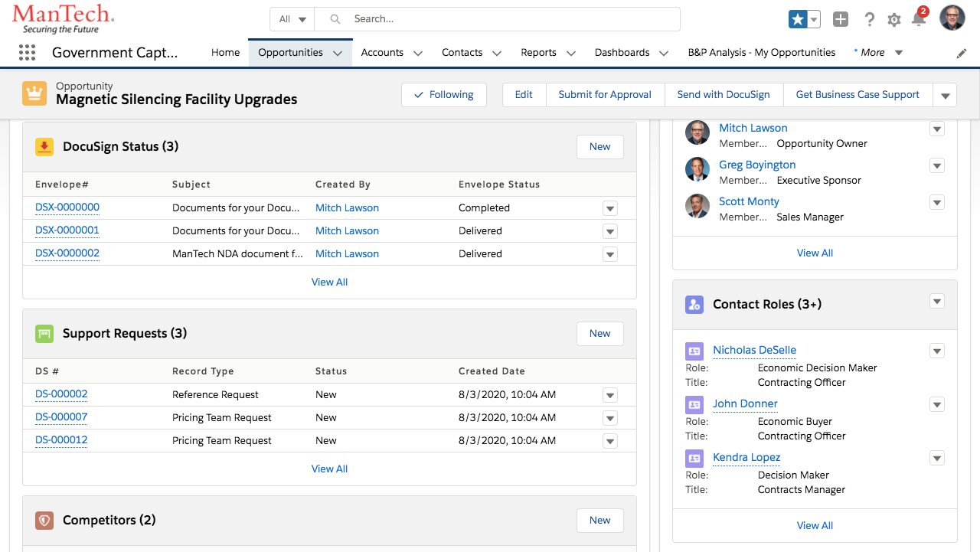Toggle the Following button

click(x=444, y=95)
